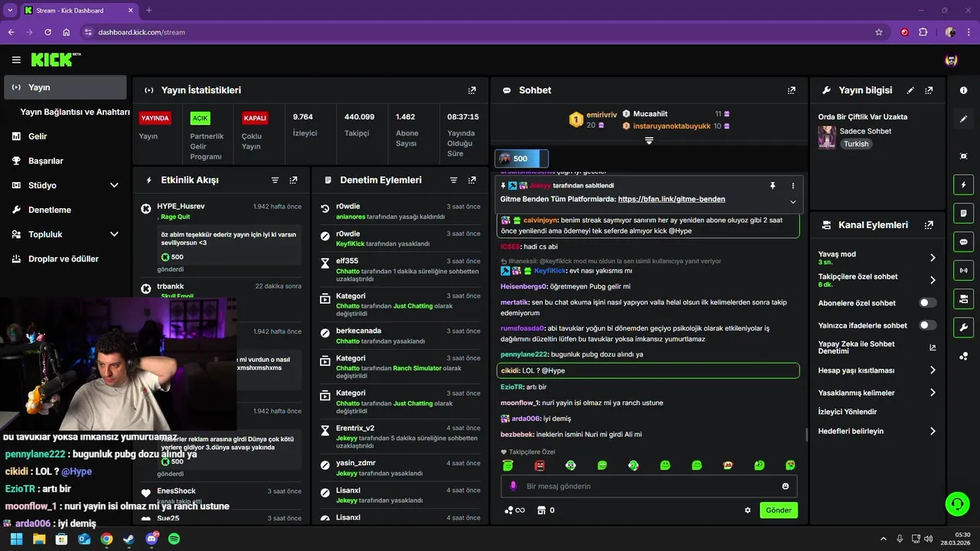This screenshot has width=980, height=551.
Task: Open the Gelir sidebar item
Action: [x=65, y=136]
